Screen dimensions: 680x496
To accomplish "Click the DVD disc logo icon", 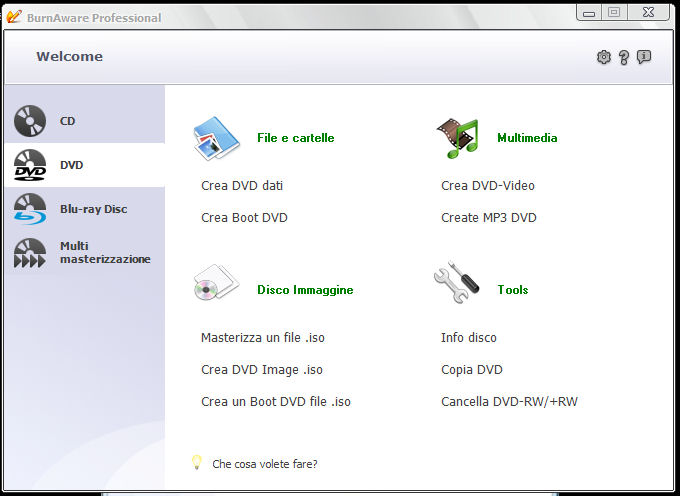I will click(x=30, y=165).
